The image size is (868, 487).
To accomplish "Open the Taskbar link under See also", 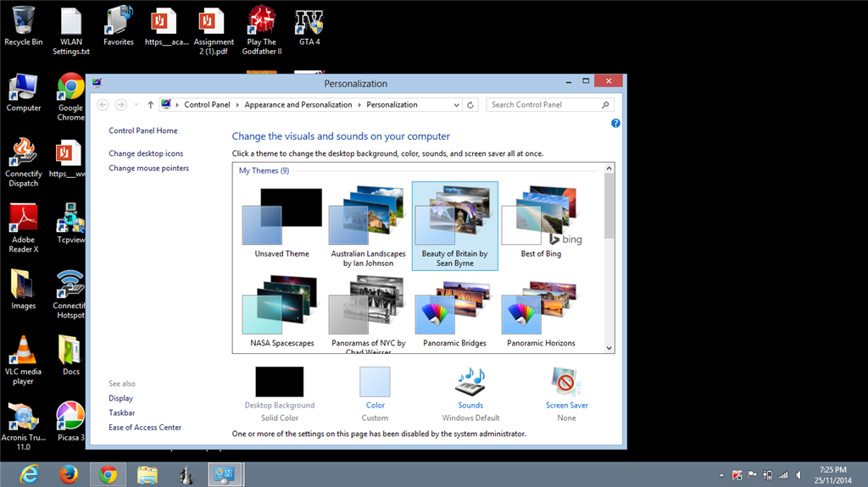I will [122, 412].
